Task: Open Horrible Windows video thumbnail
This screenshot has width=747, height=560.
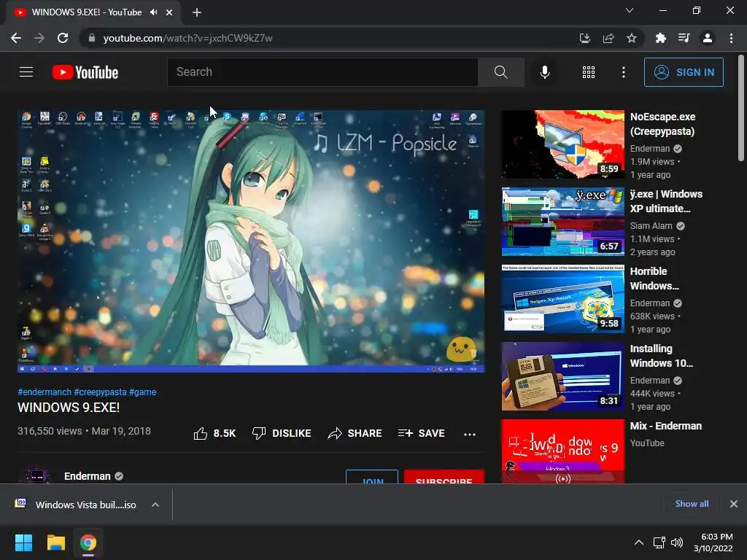Action: pos(562,299)
